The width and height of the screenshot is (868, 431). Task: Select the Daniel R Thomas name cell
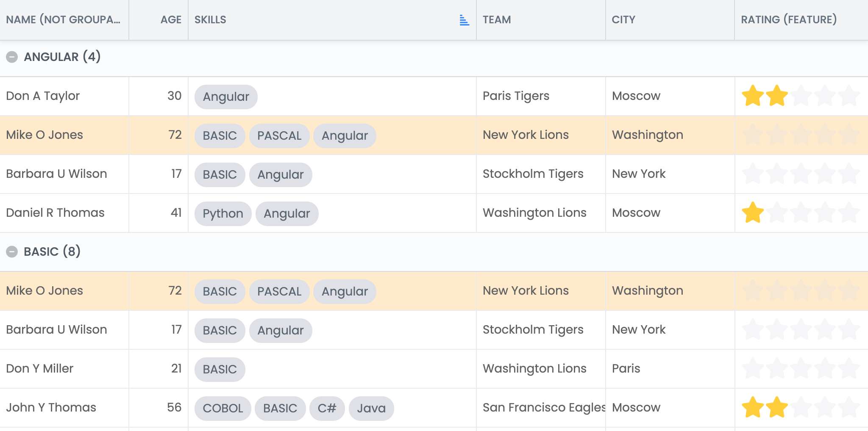[64, 213]
